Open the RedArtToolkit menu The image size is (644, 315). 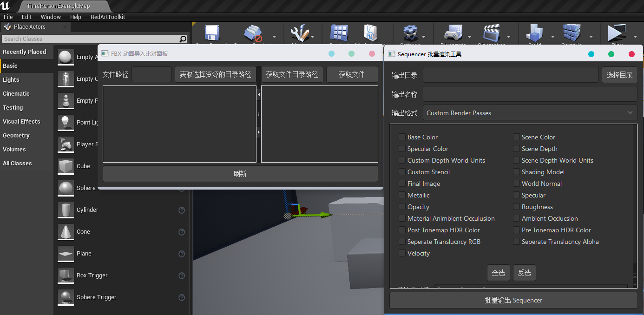[107, 17]
